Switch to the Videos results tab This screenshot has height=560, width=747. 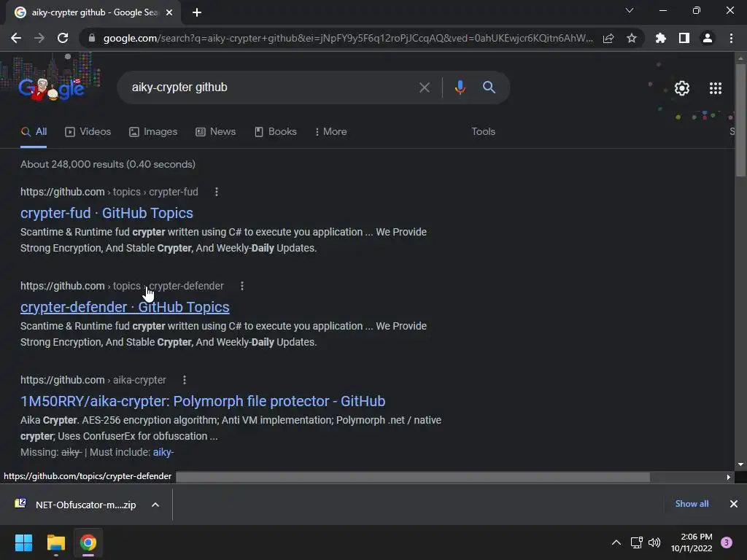pyautogui.click(x=88, y=132)
